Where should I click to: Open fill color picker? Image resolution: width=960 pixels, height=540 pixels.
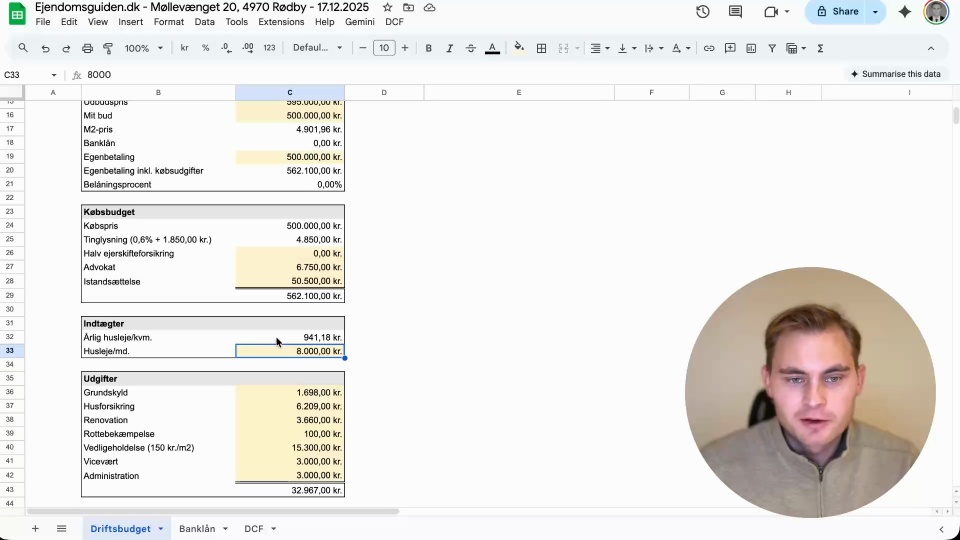click(519, 48)
